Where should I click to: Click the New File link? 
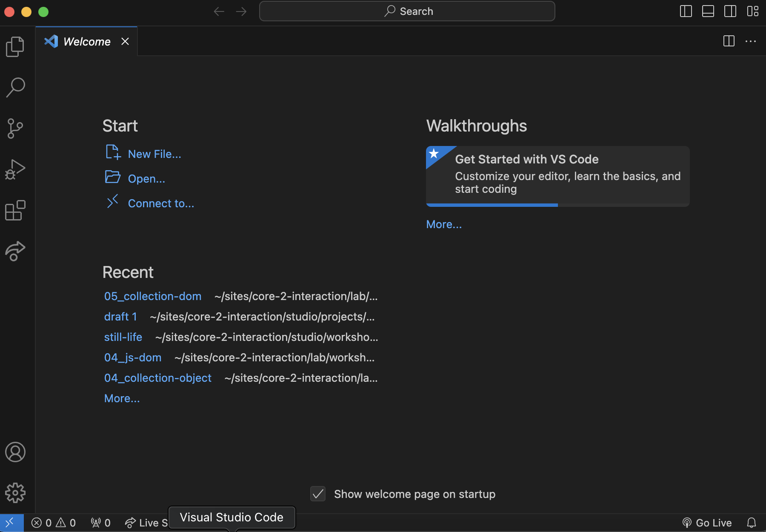click(x=154, y=154)
